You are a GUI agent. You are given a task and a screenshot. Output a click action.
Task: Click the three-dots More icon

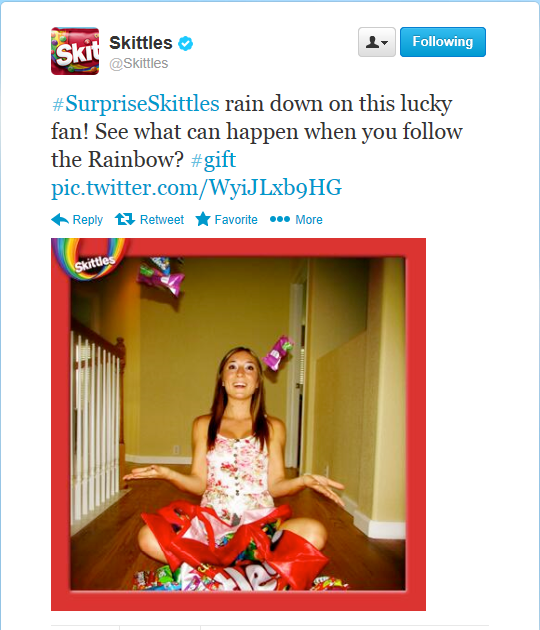[x=280, y=219]
